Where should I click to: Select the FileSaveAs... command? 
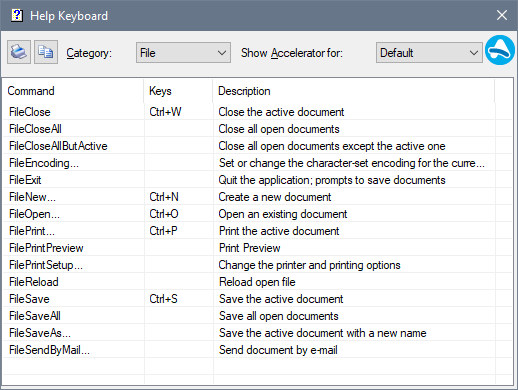(40, 333)
